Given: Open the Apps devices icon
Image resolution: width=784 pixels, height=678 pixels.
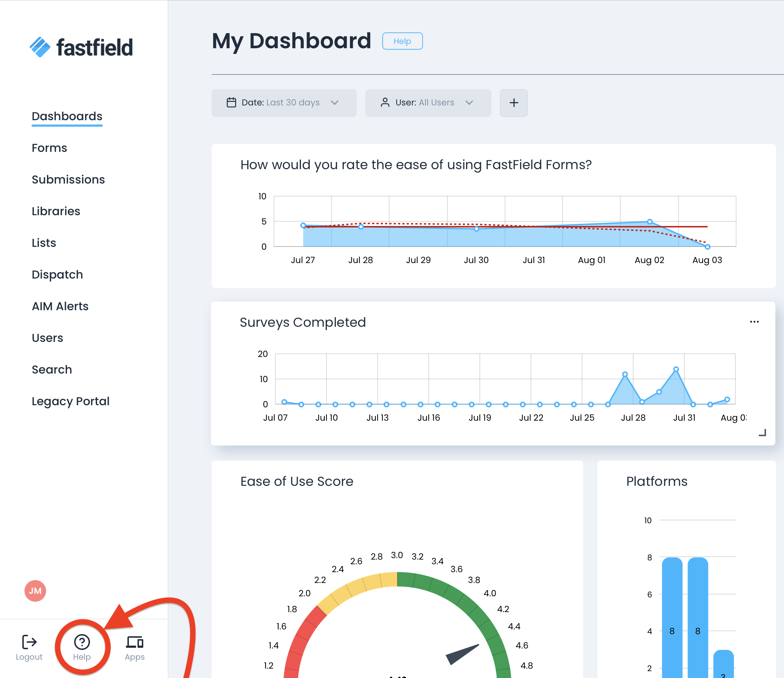Looking at the screenshot, I should (x=135, y=642).
